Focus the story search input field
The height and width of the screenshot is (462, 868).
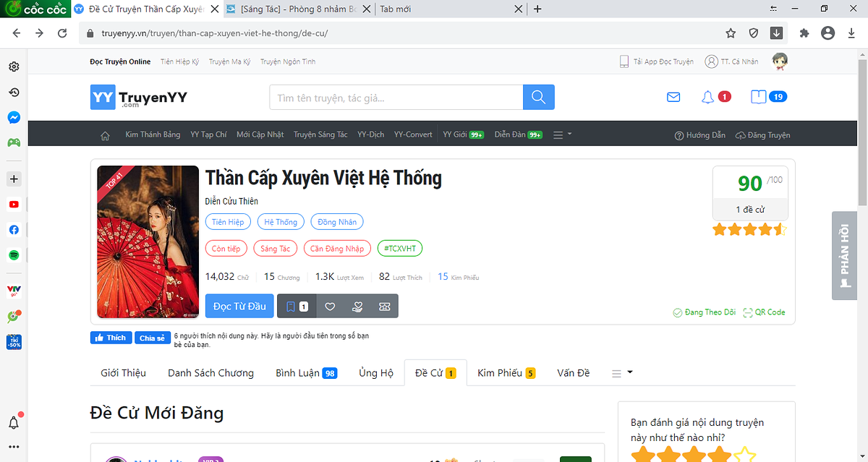pyautogui.click(x=396, y=98)
